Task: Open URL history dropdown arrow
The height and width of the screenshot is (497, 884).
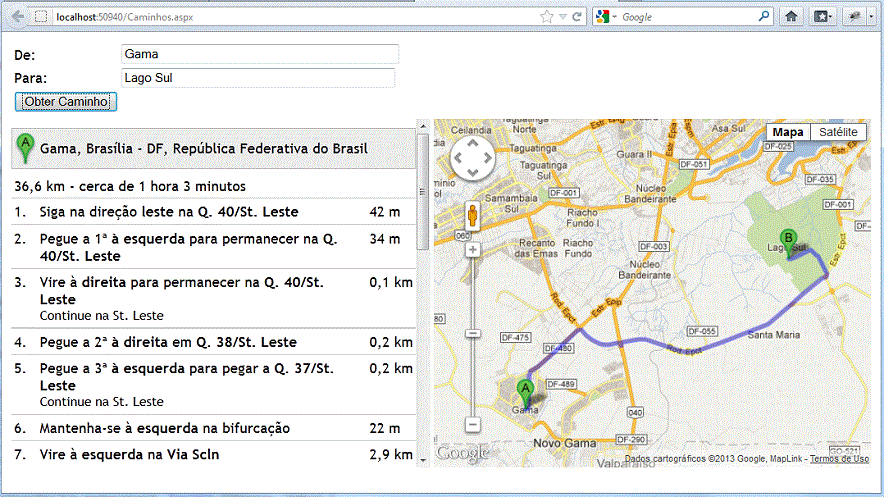Action: coord(562,16)
